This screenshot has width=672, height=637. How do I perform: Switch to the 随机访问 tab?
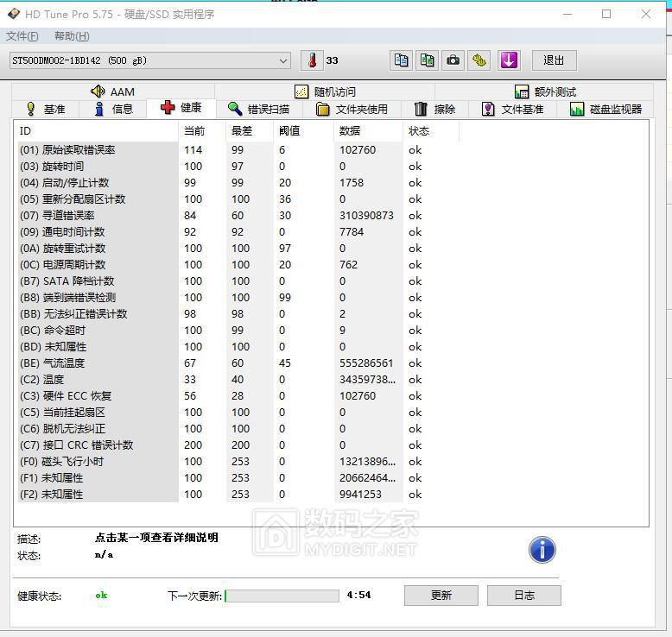click(325, 91)
